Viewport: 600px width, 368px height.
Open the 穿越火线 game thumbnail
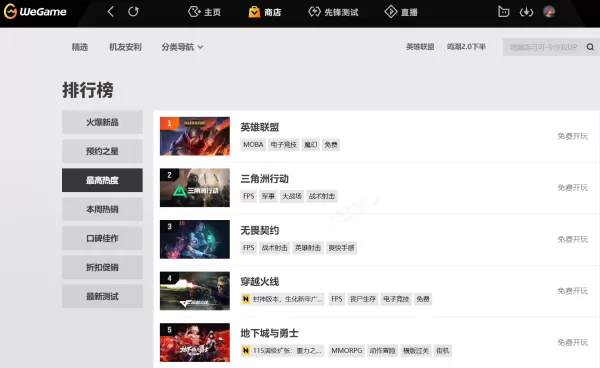click(x=195, y=291)
